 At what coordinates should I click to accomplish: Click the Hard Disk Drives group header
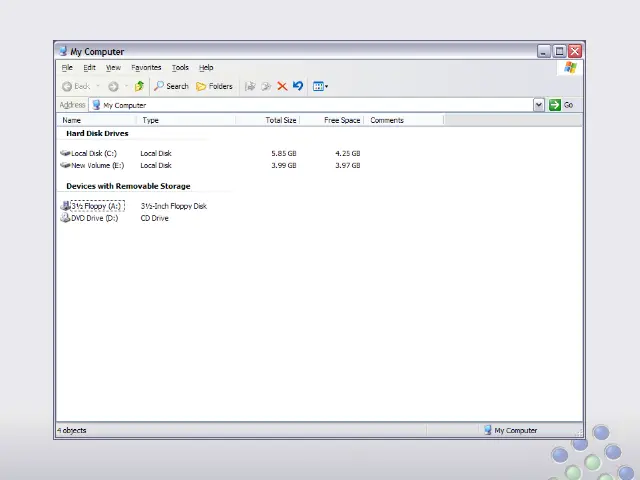pyautogui.click(x=97, y=133)
